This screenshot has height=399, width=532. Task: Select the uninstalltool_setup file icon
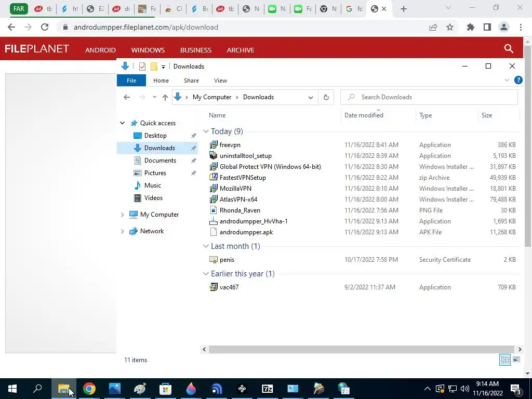(x=214, y=156)
